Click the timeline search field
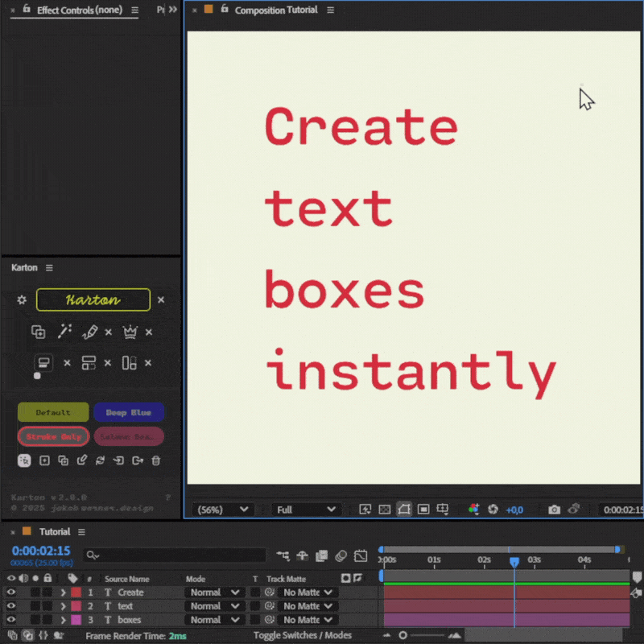 [x=173, y=555]
